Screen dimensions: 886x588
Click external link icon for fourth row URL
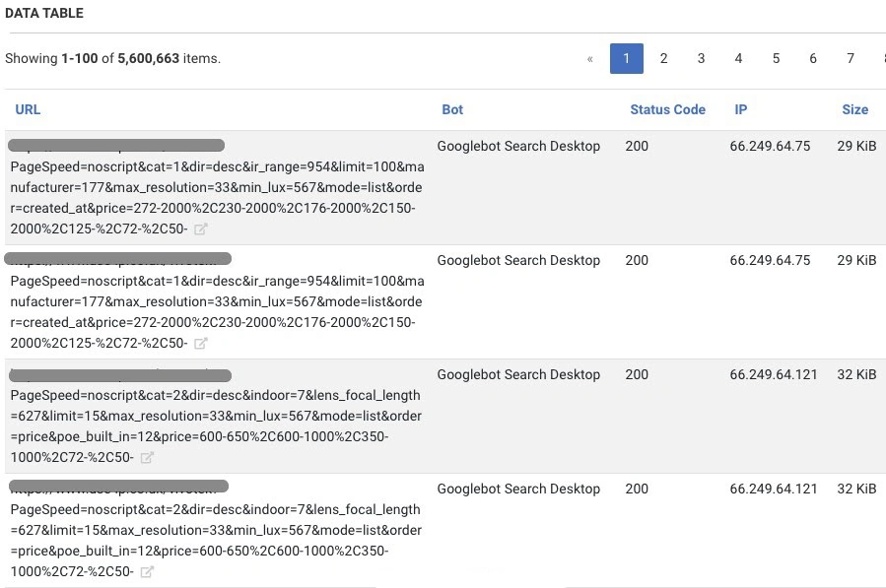147,572
